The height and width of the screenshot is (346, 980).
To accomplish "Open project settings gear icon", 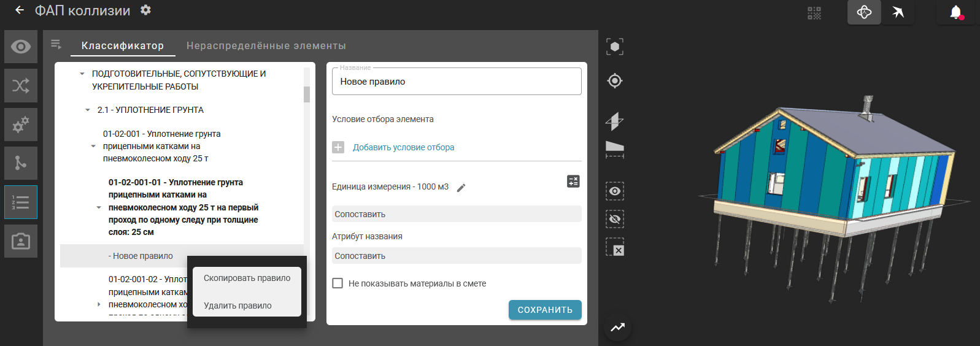I will [145, 10].
